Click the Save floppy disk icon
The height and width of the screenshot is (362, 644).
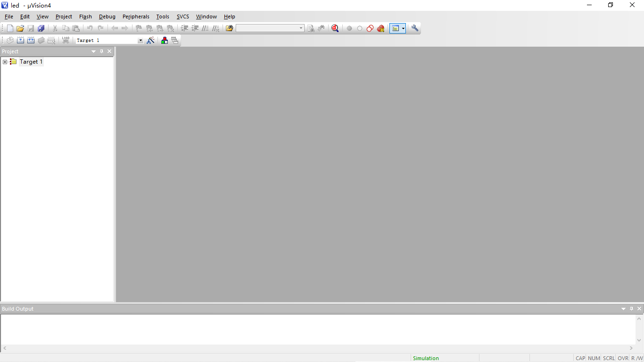coord(31,28)
